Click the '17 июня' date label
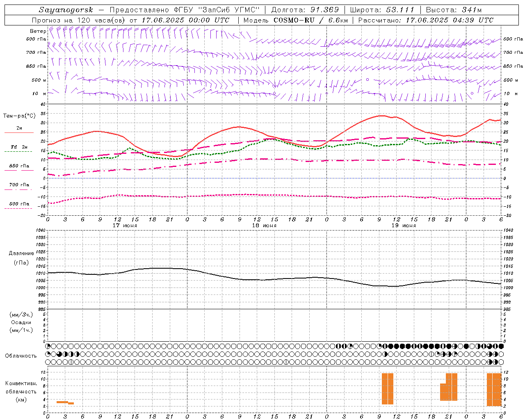525x420 pixels. click(125, 226)
